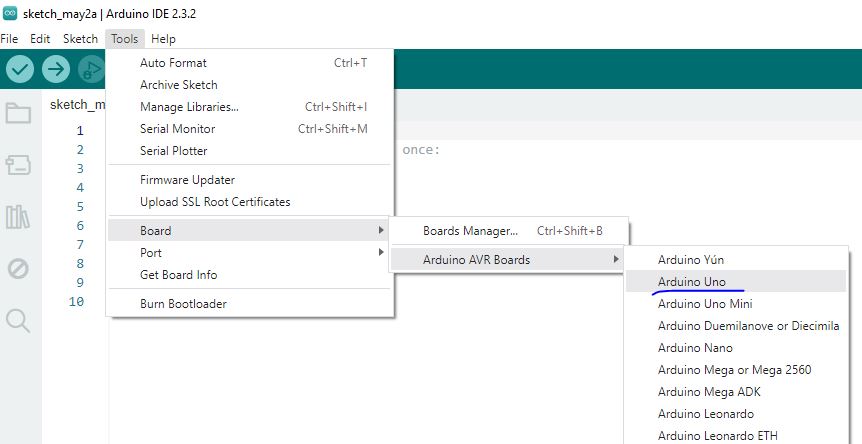Image resolution: width=862 pixels, height=444 pixels.
Task: Click the Upload arrow button
Action: (x=56, y=69)
